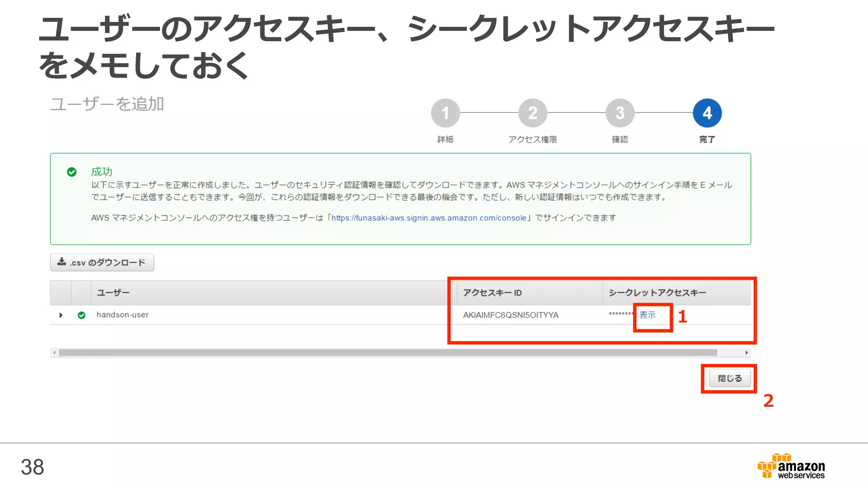Click the horizontal scrollbar thumb under the table
This screenshot has height=488, width=868.
388,352
